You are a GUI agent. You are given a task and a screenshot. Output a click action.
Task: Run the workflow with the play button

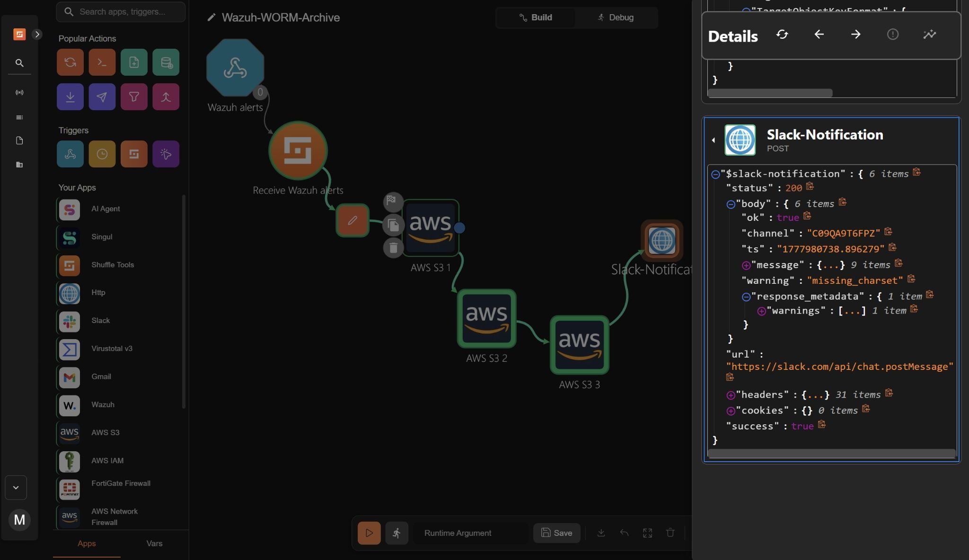(369, 533)
